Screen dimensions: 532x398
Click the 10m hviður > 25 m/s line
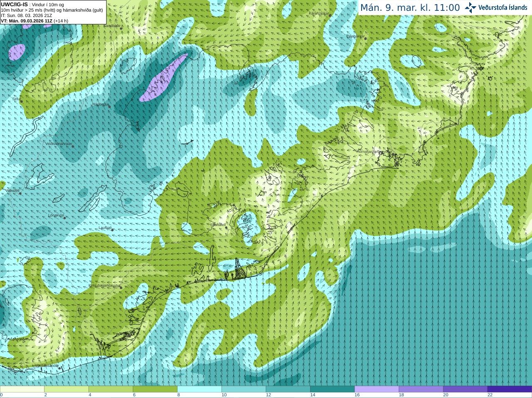pyautogui.click(x=52, y=10)
